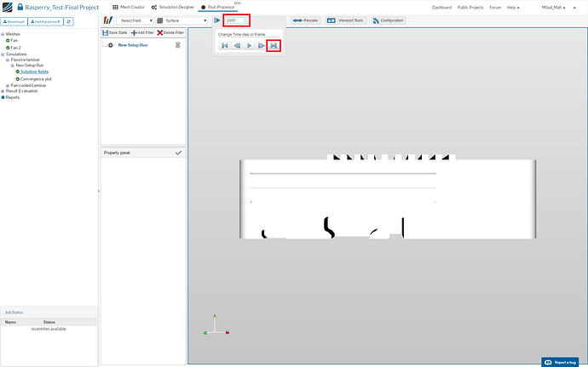Image resolution: width=588 pixels, height=367 pixels.
Task: Jump to the last frame
Action: [274, 46]
